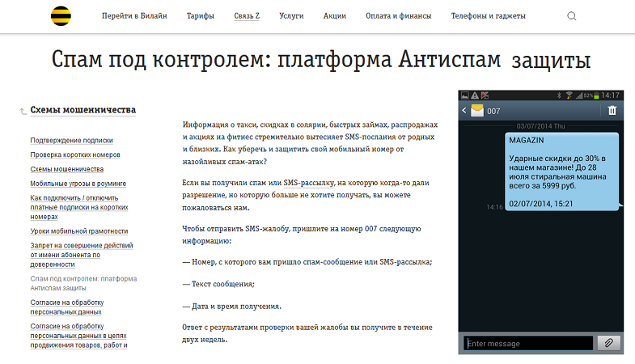Tap the envelope message icon next to 007
The image size is (635, 364).
click(477, 111)
